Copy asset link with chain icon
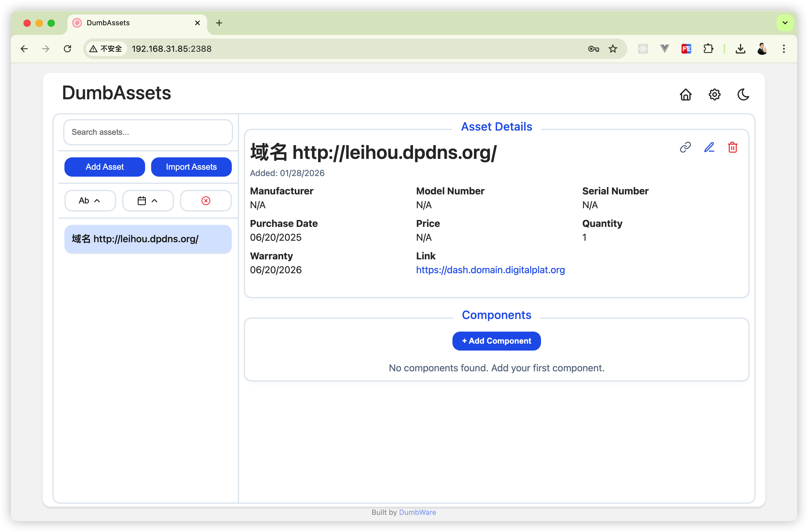This screenshot has width=808, height=532. (685, 147)
